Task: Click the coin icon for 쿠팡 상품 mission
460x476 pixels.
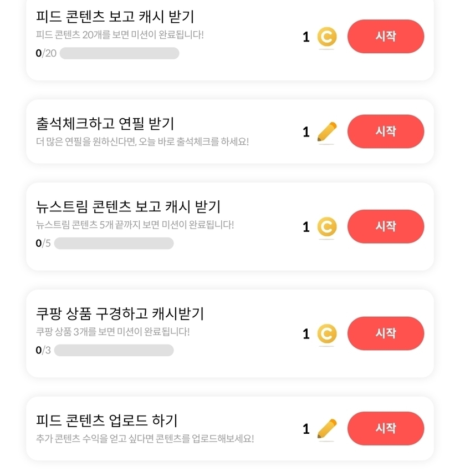Action: (x=326, y=334)
